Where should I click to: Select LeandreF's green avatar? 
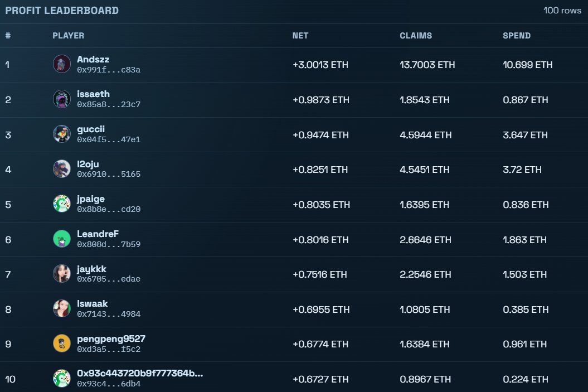point(62,239)
